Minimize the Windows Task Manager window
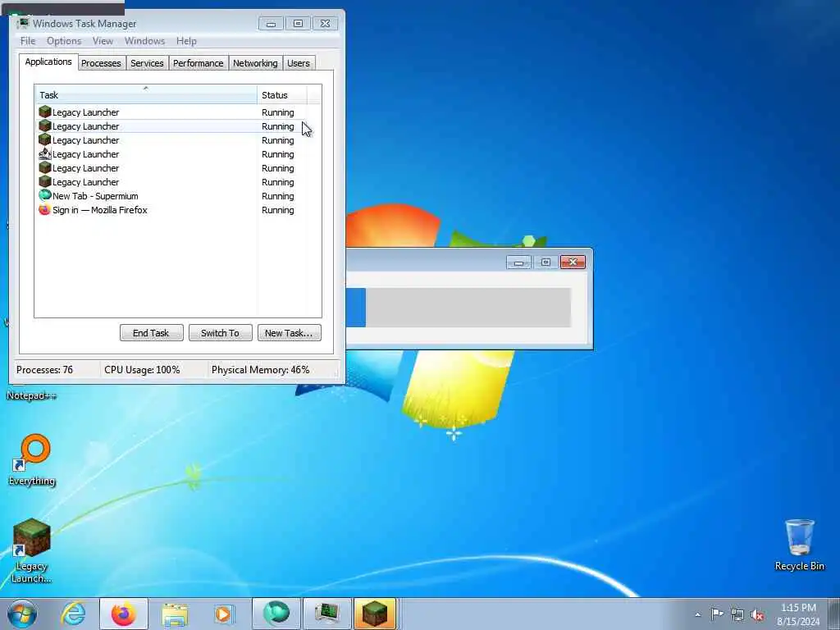The height and width of the screenshot is (630, 840). [x=271, y=24]
